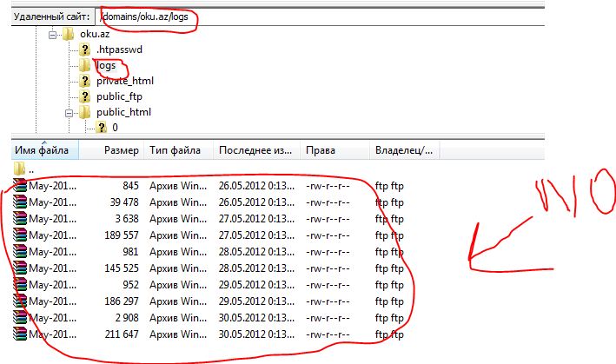Collapse the public_html tree node
616x364 pixels.
point(70,114)
